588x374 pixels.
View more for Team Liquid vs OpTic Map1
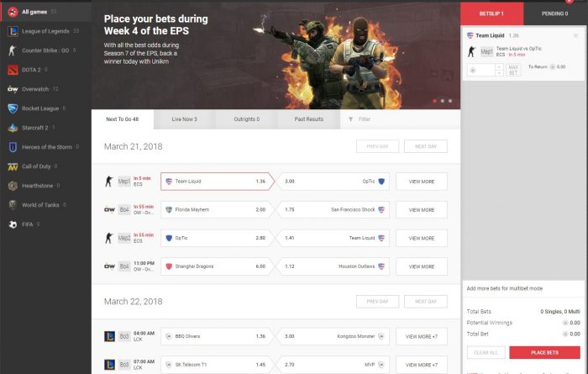[x=422, y=182]
